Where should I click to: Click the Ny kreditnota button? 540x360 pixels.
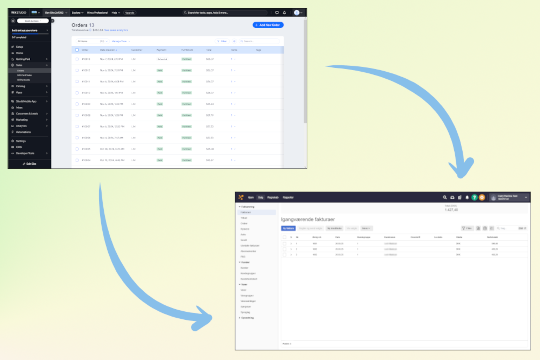pyautogui.click(x=334, y=228)
